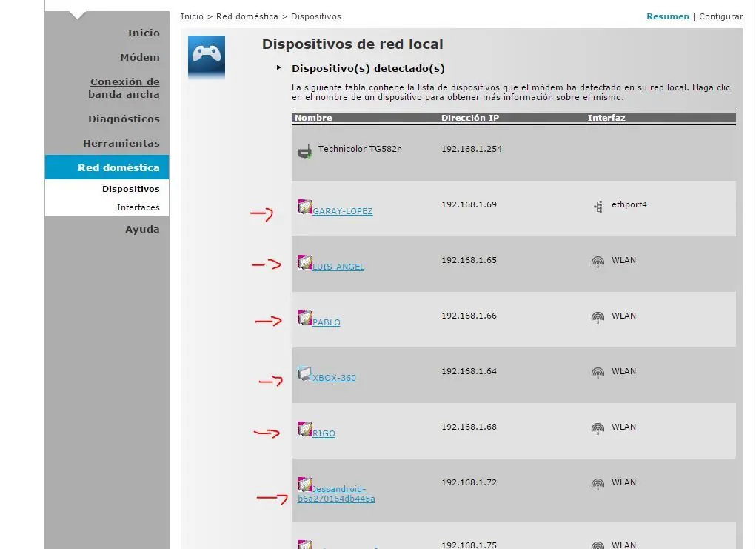Click the ethernet icon next to ethport4

pyautogui.click(x=598, y=207)
